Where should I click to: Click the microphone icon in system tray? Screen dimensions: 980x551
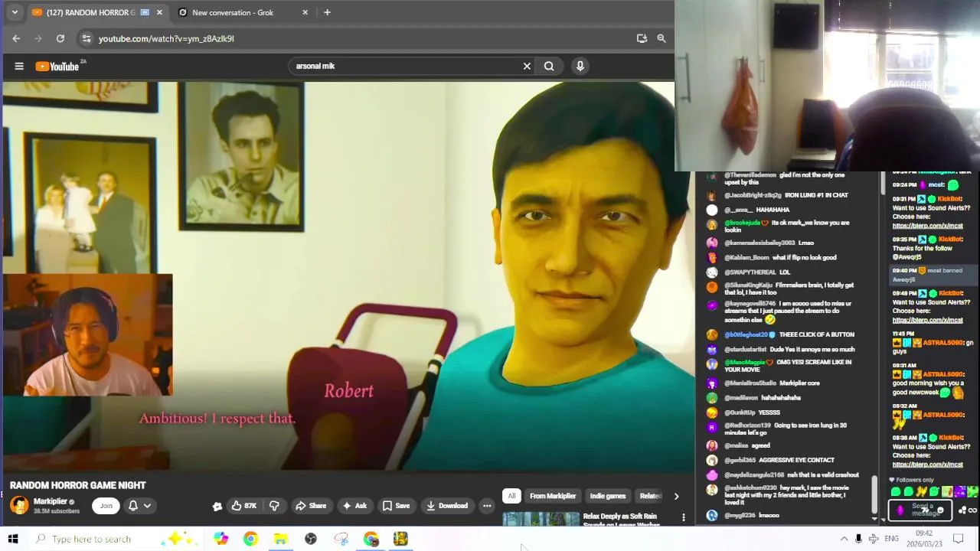[x=858, y=539]
